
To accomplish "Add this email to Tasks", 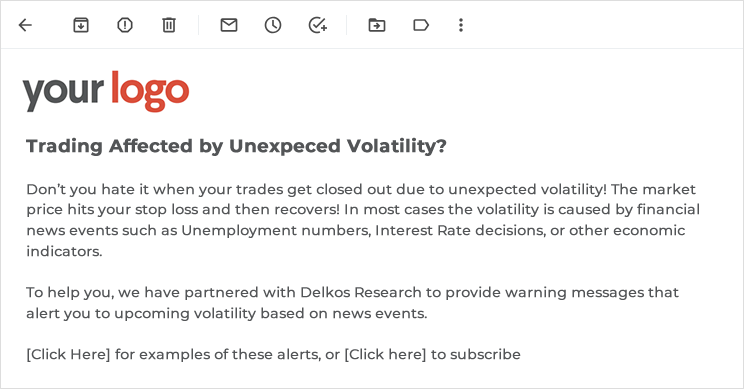I will pos(317,25).
